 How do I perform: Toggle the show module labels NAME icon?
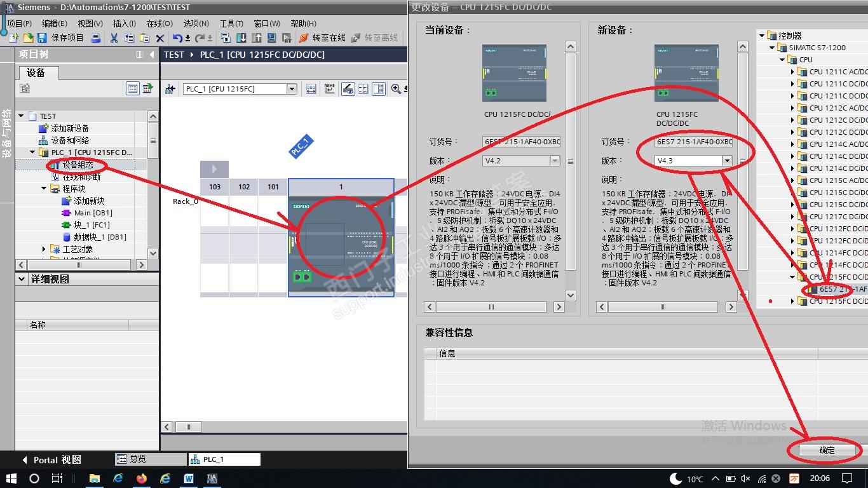[329, 89]
